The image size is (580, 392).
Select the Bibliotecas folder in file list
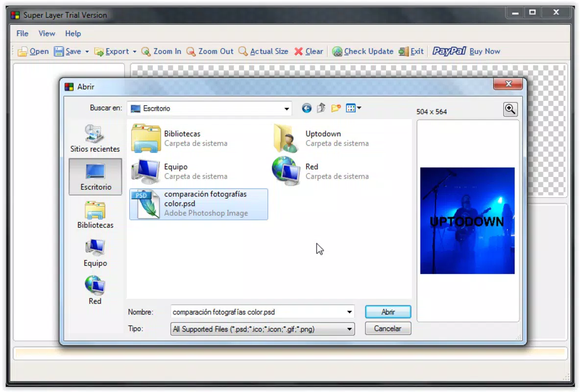179,139
